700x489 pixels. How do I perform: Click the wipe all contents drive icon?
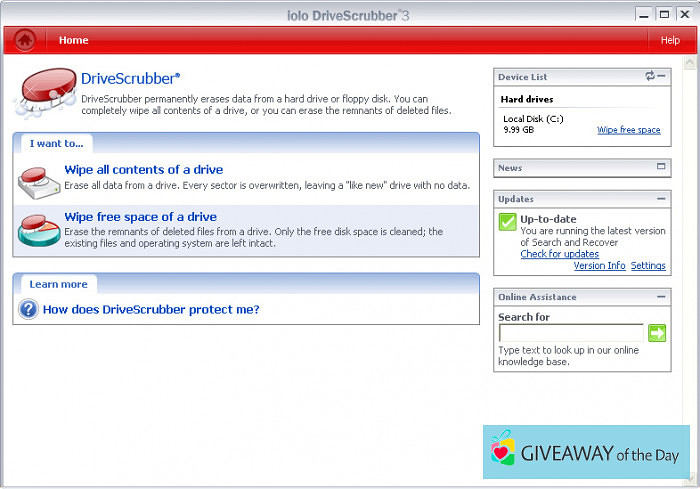pos(38,181)
